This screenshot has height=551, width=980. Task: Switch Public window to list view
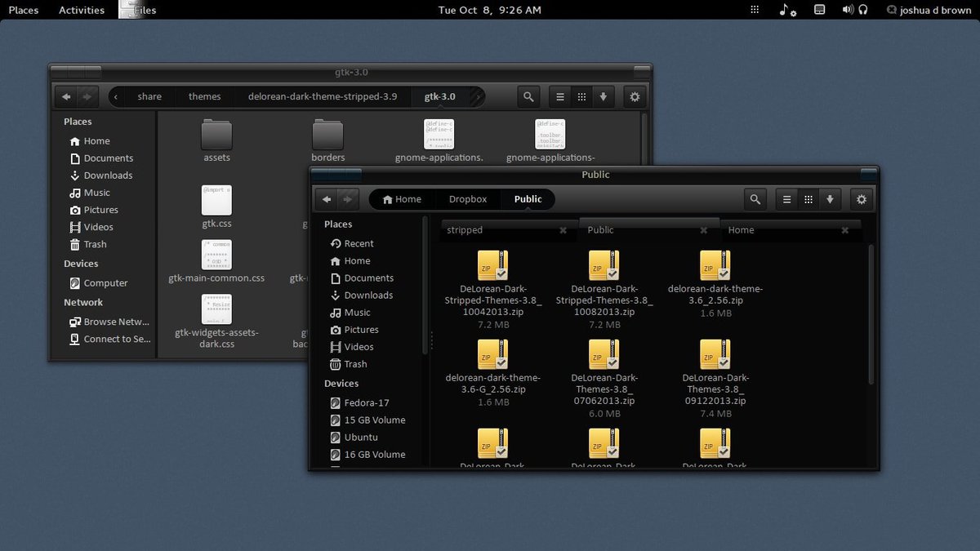pyautogui.click(x=786, y=199)
